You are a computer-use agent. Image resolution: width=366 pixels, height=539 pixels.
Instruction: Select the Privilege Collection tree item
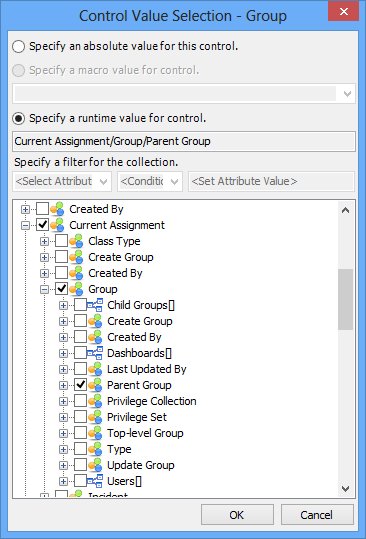point(152,401)
